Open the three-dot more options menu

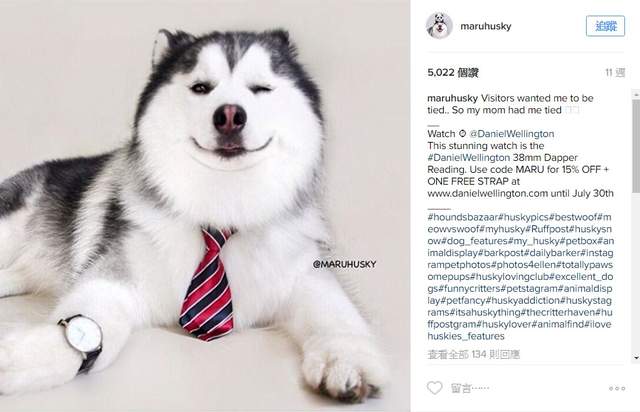pyautogui.click(x=617, y=388)
